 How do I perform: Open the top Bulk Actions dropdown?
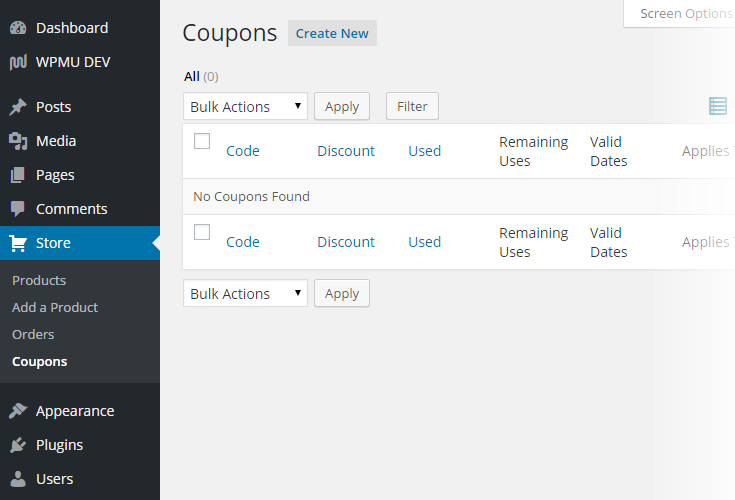click(245, 106)
